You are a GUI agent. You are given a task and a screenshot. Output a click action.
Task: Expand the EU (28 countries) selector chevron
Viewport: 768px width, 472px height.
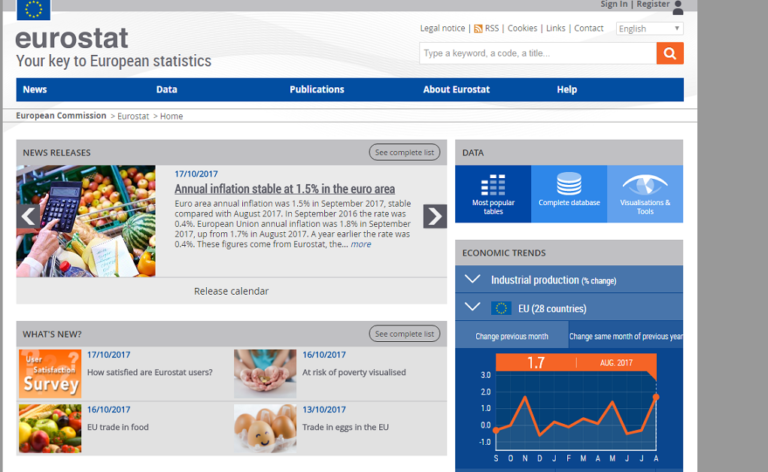tap(472, 307)
